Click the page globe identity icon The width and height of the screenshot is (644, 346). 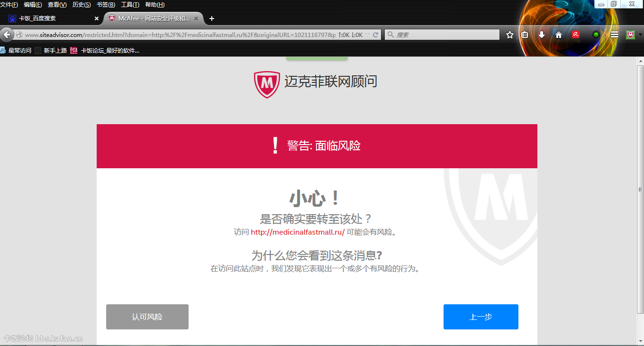[x=19, y=35]
